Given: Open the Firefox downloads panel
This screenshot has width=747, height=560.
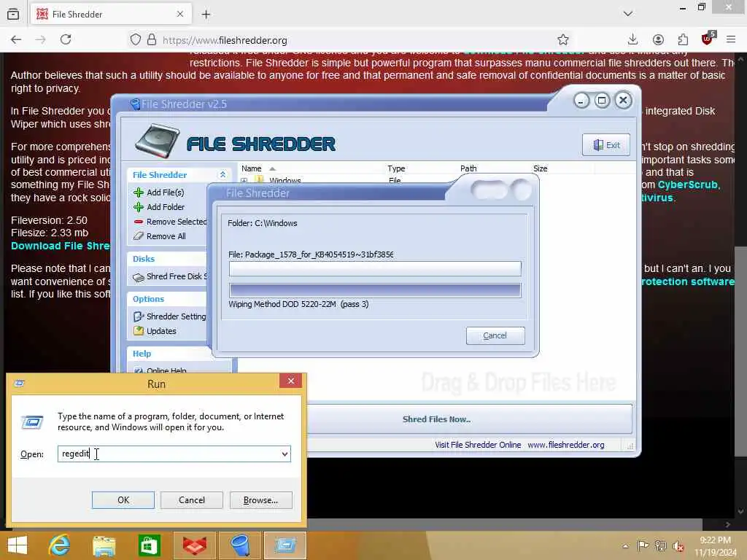Looking at the screenshot, I should point(632,39).
